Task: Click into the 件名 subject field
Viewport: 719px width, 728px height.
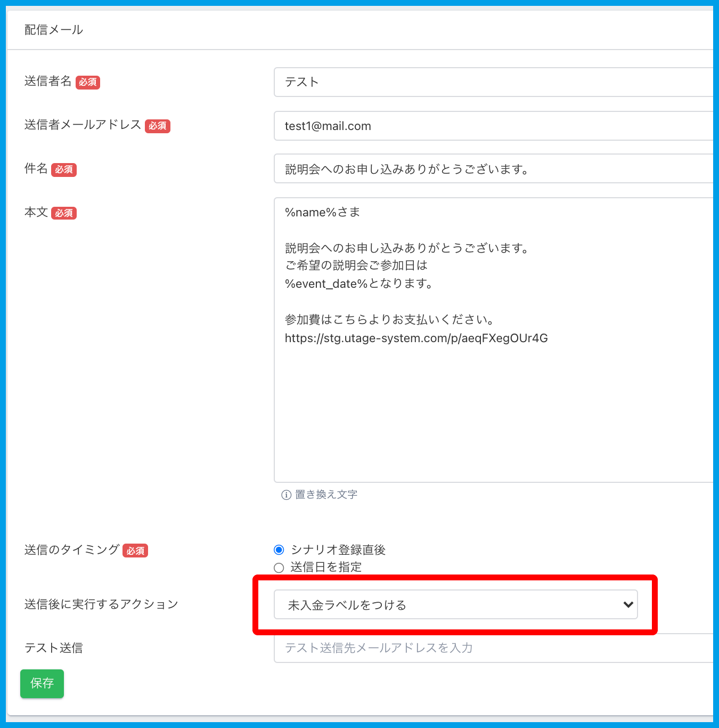Action: tap(493, 169)
